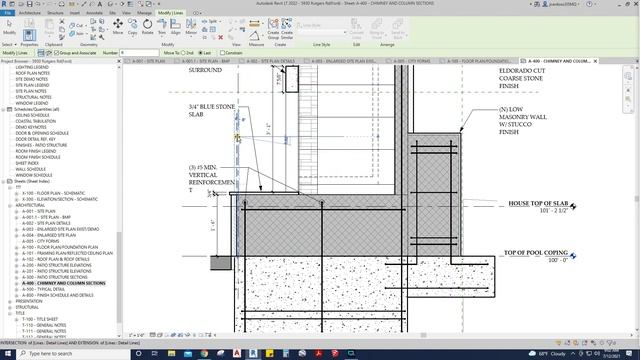Image resolution: width=640 pixels, height=360 pixels.
Task: Activate the Rotate tool
Action: [147, 27]
